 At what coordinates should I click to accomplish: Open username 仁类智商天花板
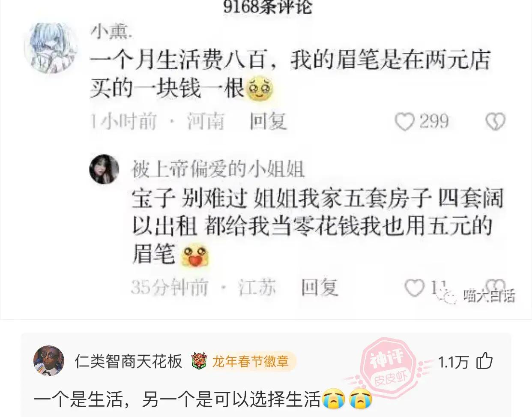129,361
